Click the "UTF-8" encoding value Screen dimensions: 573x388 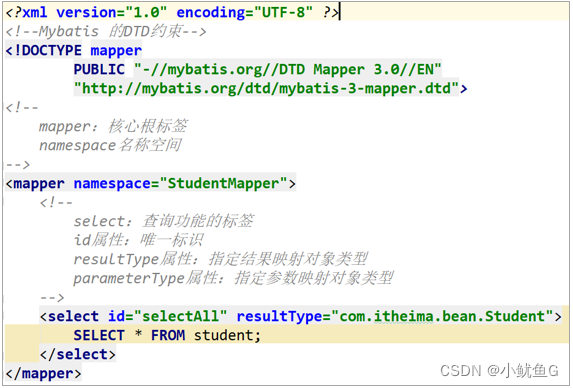pos(283,12)
